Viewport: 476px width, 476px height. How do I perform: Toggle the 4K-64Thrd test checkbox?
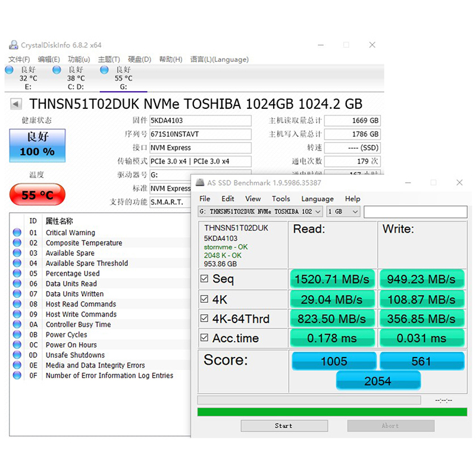pos(205,318)
